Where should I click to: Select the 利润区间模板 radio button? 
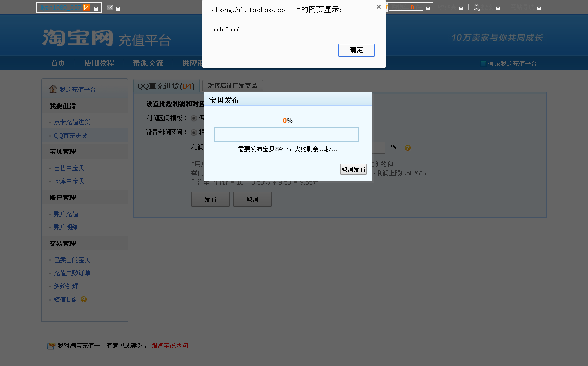[194, 118]
